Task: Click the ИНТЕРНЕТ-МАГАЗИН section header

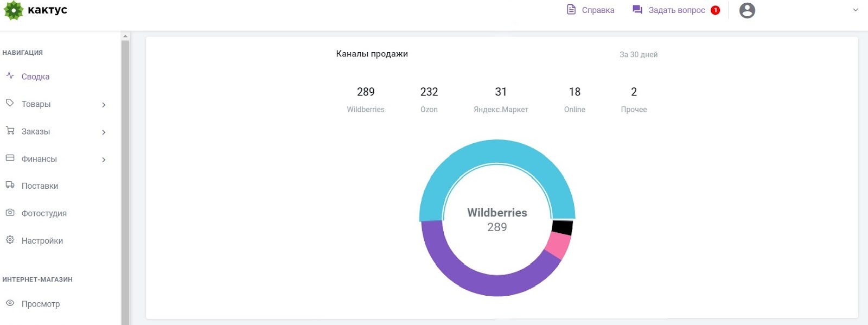Action: pyautogui.click(x=37, y=279)
